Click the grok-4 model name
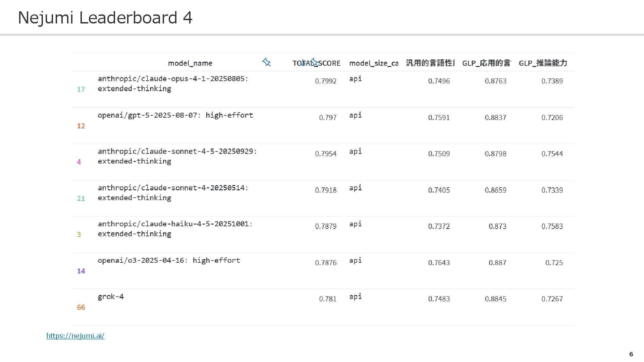Image resolution: width=644 pixels, height=362 pixels. coord(111,297)
